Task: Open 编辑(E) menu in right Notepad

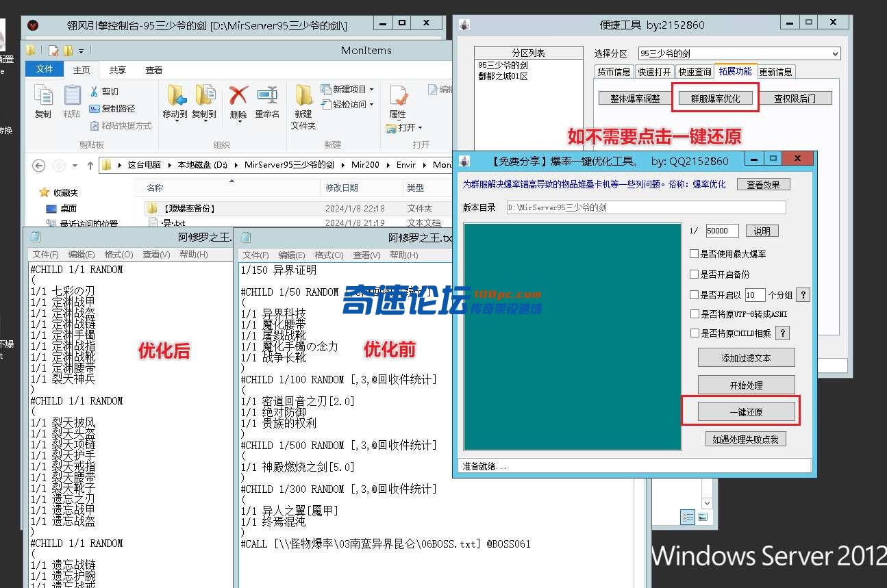Action: (x=291, y=255)
